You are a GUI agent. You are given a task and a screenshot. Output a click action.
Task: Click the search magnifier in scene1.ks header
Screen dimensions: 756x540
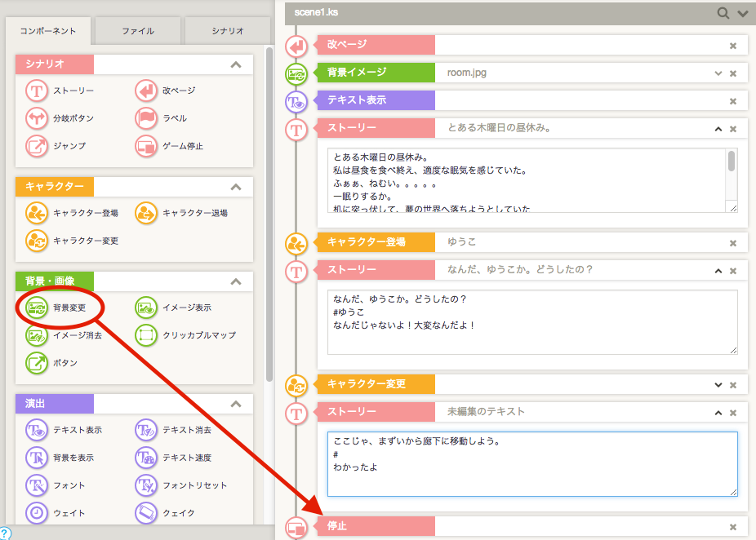(723, 13)
